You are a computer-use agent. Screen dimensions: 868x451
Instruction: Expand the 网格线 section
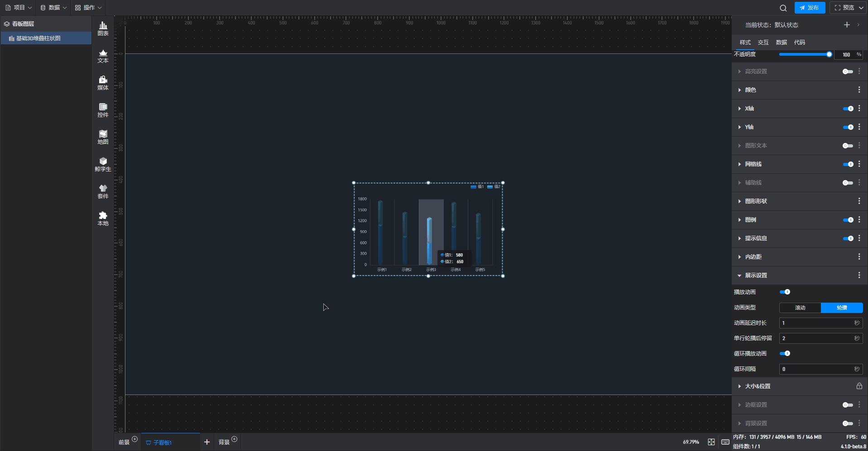pos(739,164)
